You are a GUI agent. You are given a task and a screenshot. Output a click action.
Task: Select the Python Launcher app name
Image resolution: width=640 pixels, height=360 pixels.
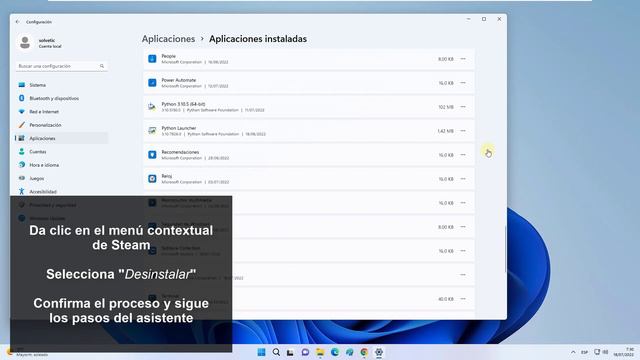click(x=179, y=128)
